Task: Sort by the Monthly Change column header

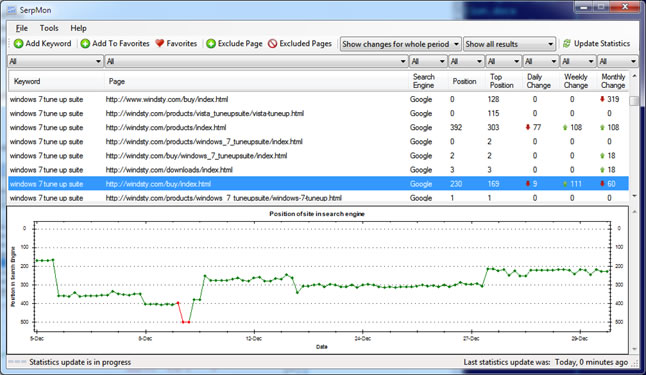Action: (613, 81)
